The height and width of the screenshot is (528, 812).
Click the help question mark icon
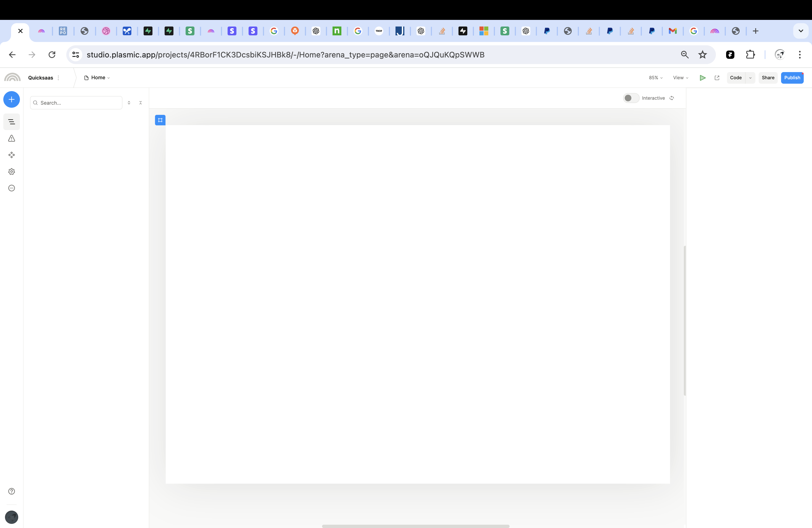coord(12,491)
